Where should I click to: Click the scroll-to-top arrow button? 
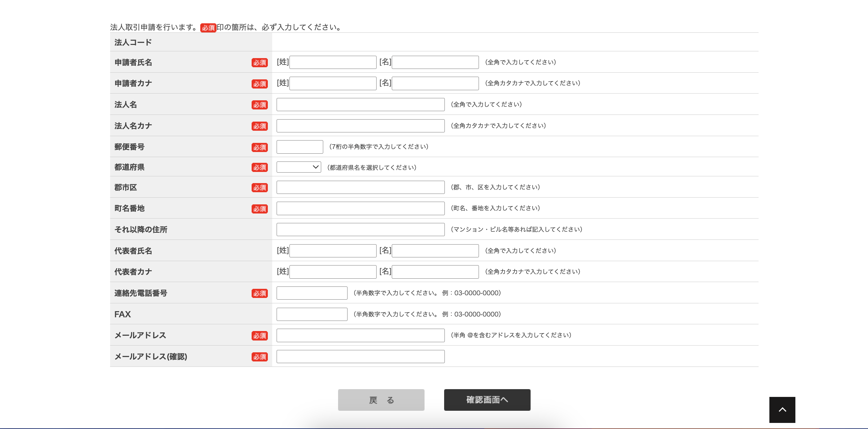(x=782, y=409)
